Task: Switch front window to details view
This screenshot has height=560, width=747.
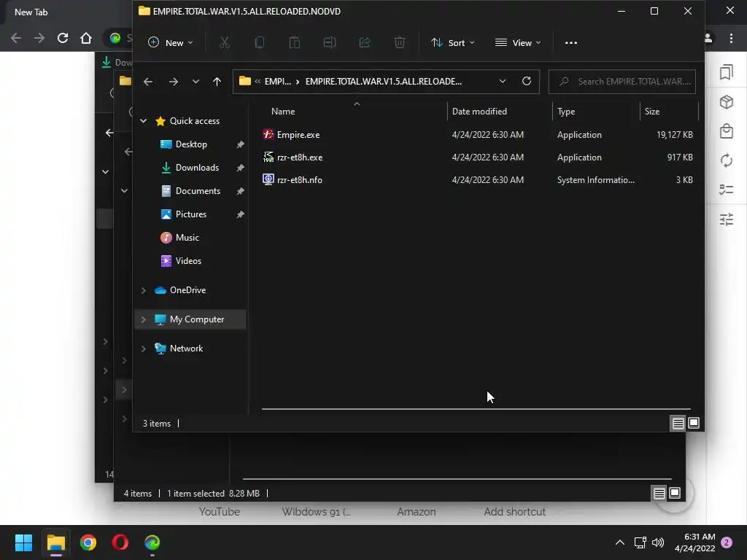Action: click(x=678, y=423)
